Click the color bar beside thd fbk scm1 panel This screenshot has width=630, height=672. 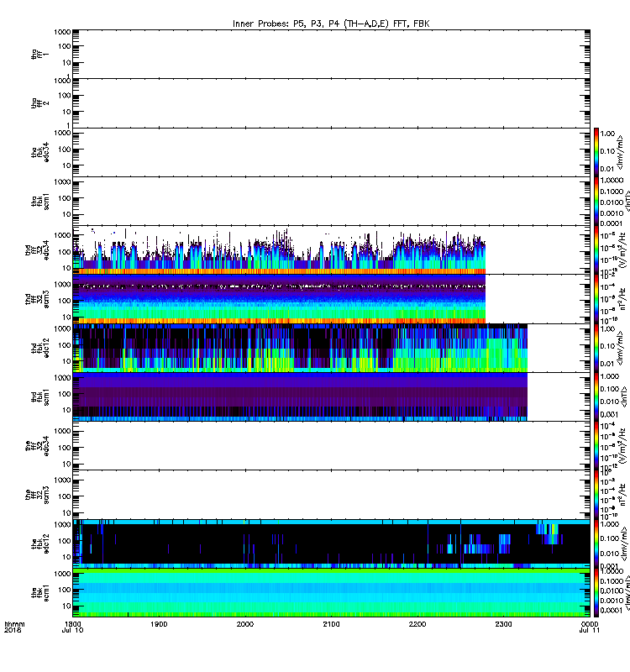point(596,396)
